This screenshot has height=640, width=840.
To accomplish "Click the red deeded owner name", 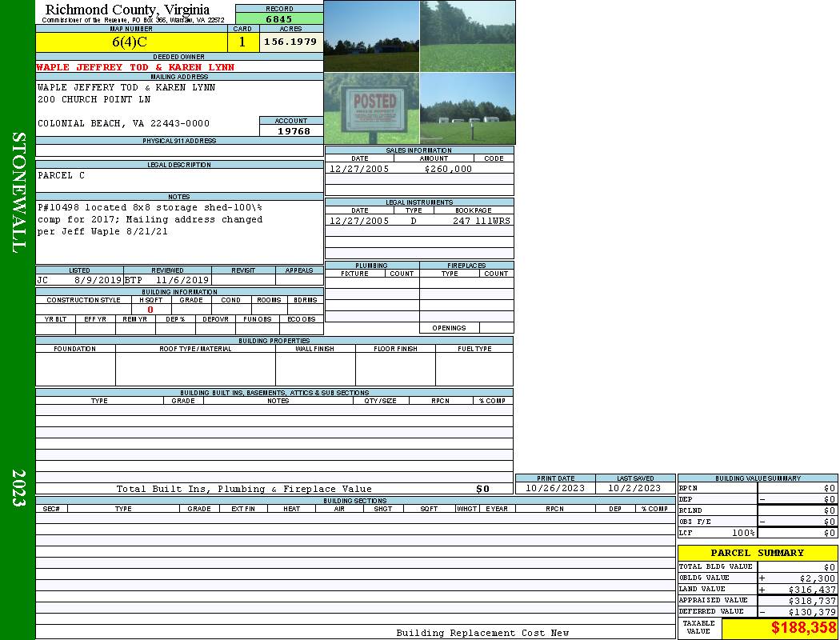I will (x=135, y=67).
